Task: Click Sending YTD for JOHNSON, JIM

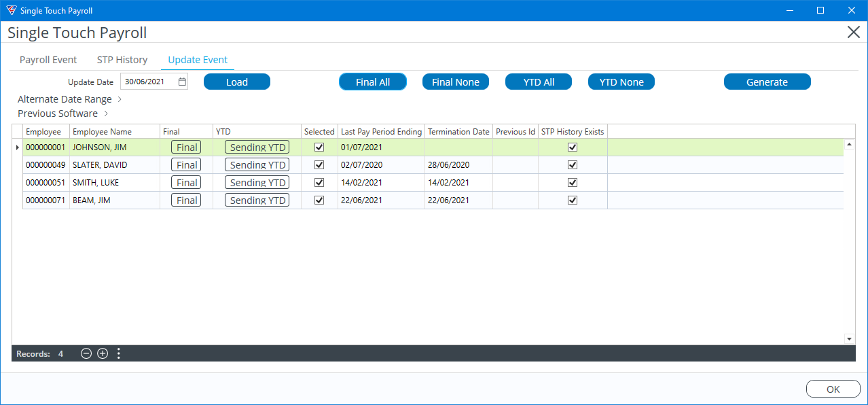Action: tap(257, 147)
